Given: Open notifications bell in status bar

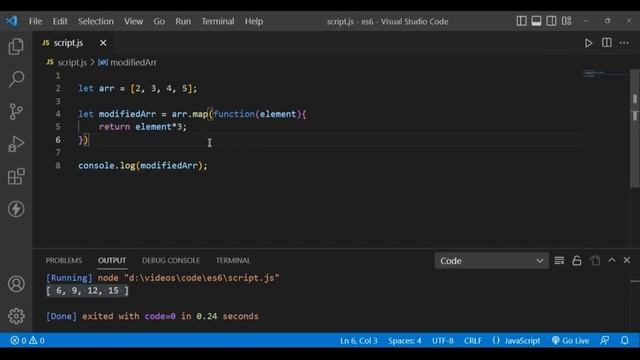Looking at the screenshot, I should [x=625, y=340].
